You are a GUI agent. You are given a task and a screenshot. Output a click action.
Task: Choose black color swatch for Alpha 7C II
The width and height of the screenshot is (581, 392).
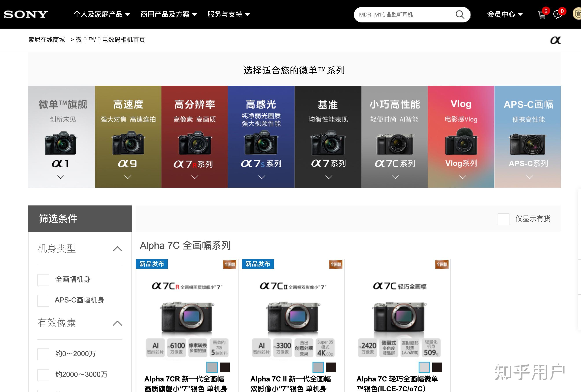331,367
